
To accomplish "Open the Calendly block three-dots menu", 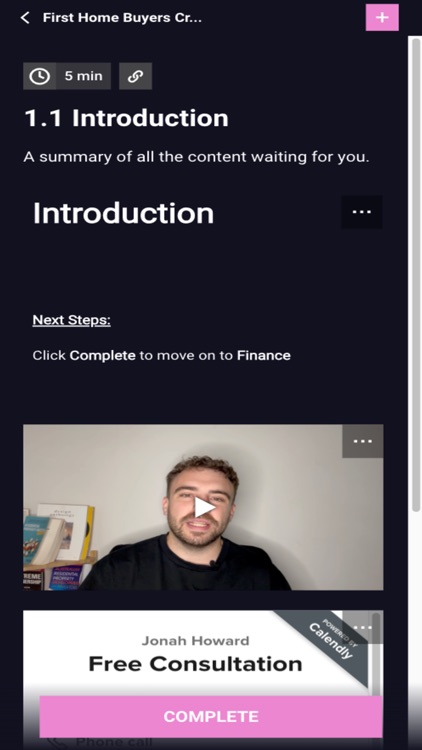I will [363, 627].
